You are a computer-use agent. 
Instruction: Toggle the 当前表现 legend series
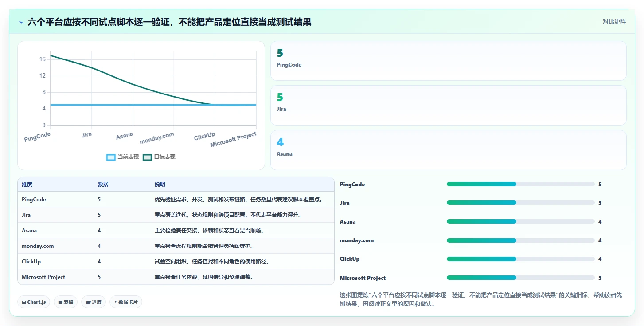coord(123,157)
